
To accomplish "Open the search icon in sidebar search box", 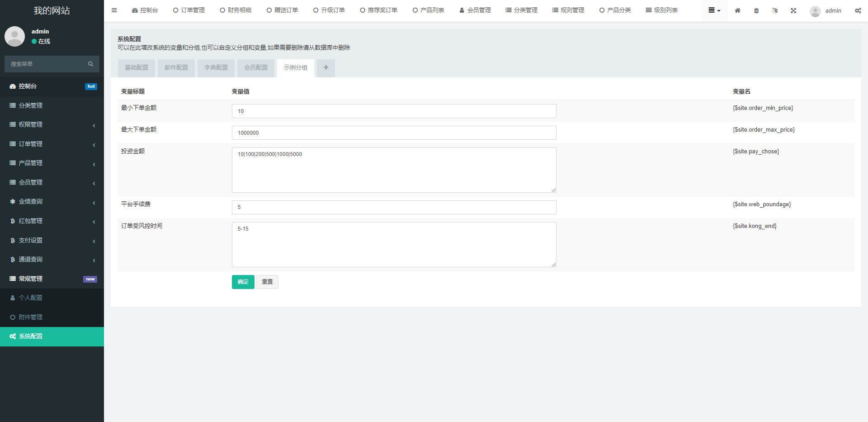I will (90, 64).
